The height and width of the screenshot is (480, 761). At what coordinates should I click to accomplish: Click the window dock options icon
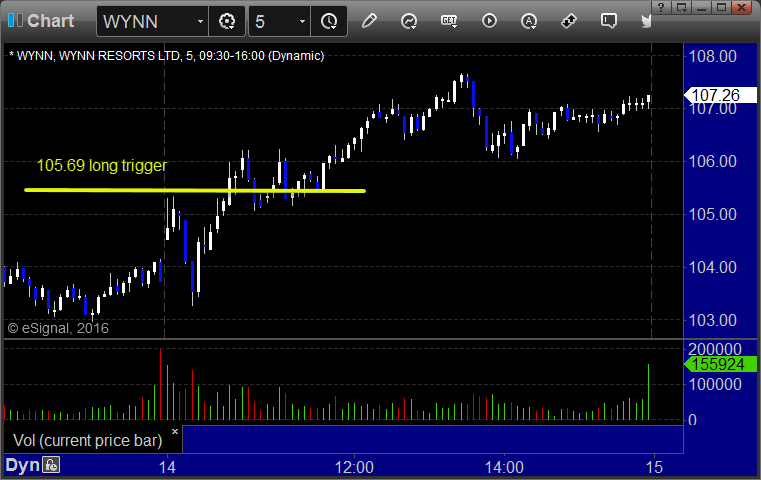click(681, 7)
